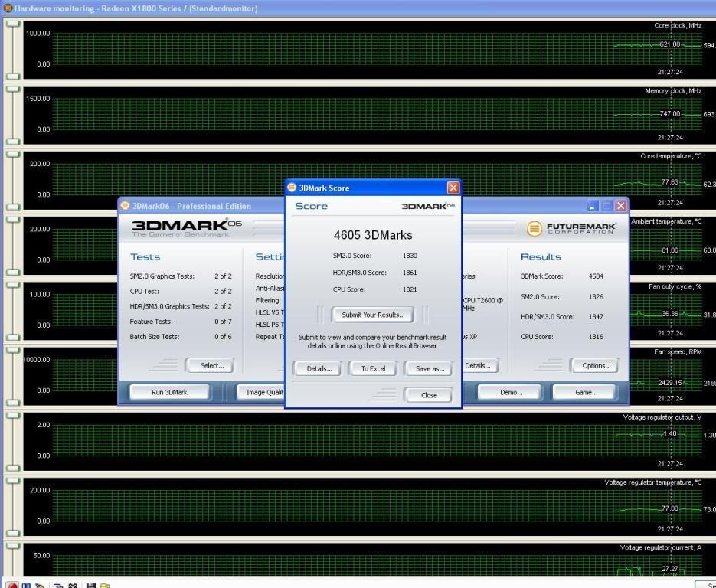Click the HDR/SM3.0 Score value 1861
The width and height of the screenshot is (716, 588).
click(410, 273)
